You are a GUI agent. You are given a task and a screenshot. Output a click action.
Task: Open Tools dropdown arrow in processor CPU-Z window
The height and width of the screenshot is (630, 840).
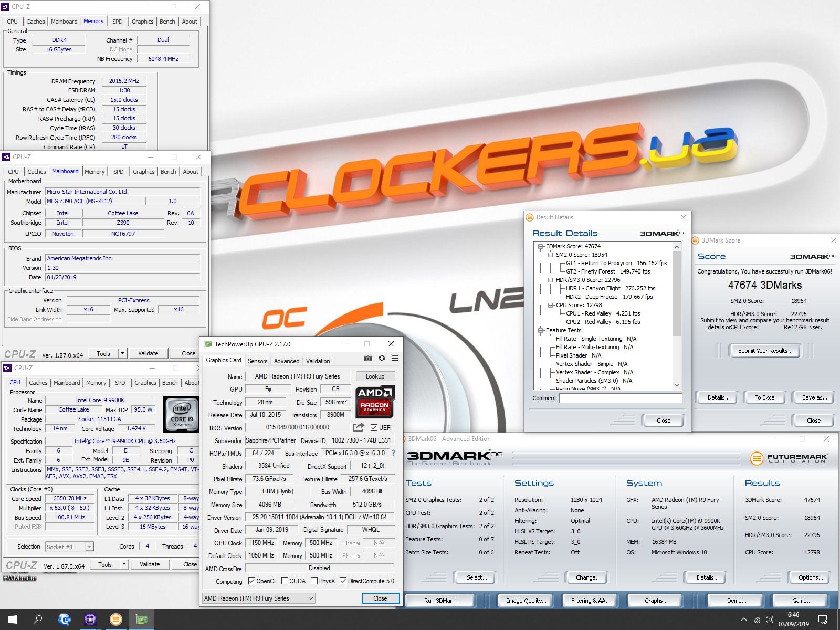pos(124,564)
